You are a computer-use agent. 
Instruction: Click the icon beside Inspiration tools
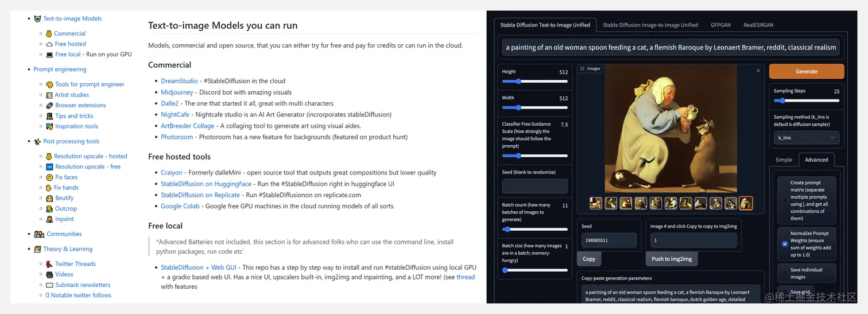point(49,126)
